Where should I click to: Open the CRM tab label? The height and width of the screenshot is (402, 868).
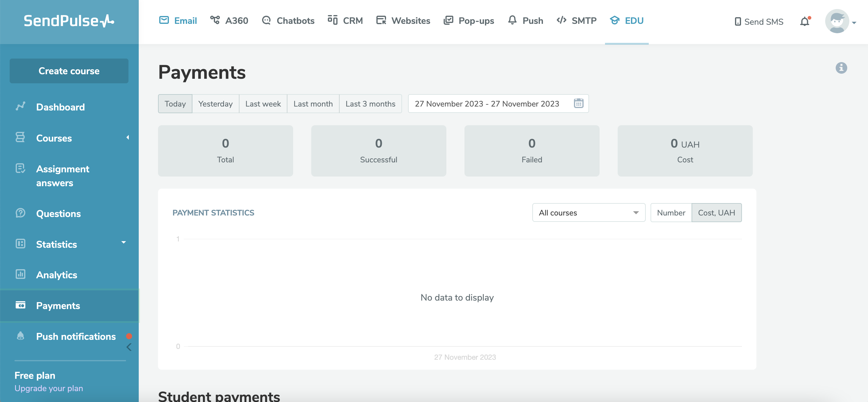(353, 21)
